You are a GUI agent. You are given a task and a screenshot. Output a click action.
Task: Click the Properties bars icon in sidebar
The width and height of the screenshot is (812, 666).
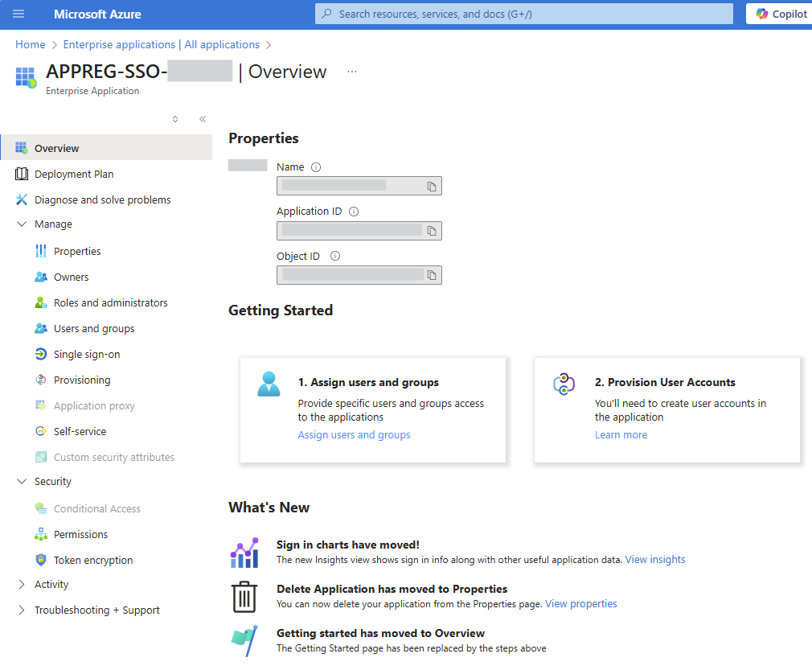pos(41,252)
